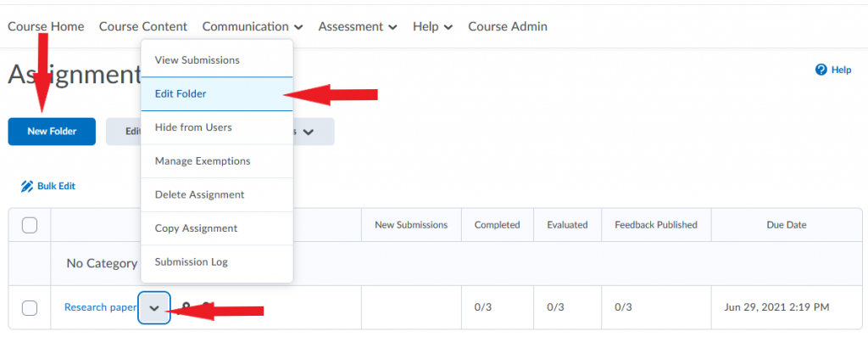Tick the select-all header checkbox
868x337 pixels.
pyautogui.click(x=30, y=225)
